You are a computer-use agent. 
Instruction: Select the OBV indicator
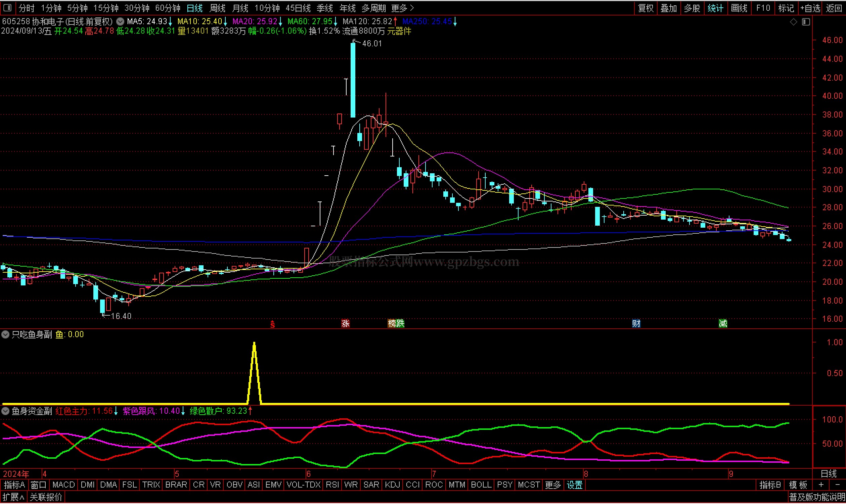(x=234, y=485)
